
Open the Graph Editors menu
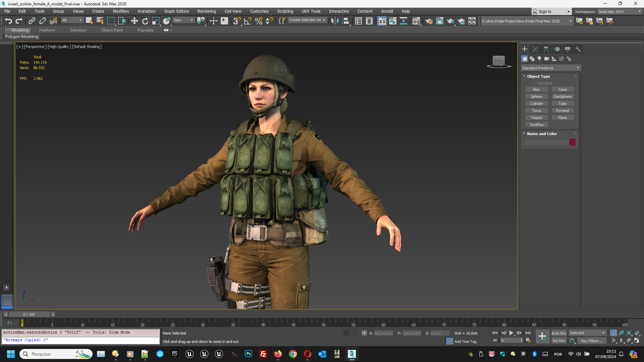176,11
